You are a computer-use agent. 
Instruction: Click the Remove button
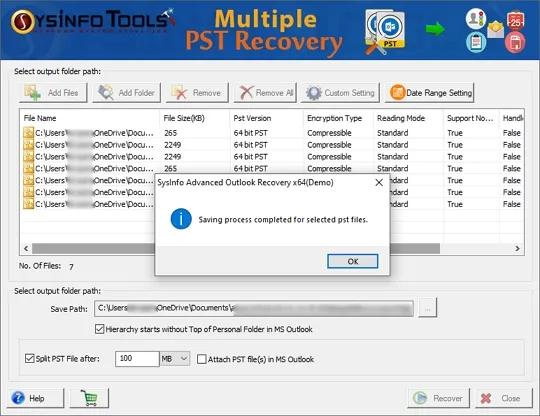click(x=197, y=93)
